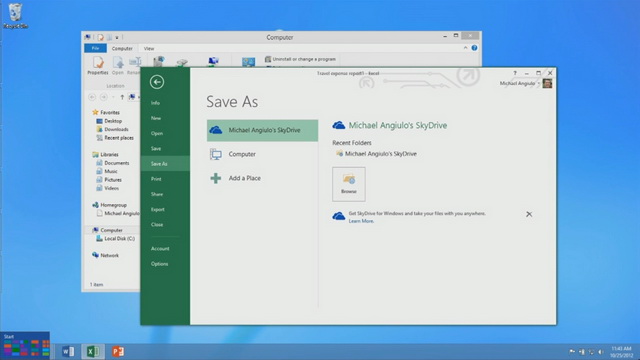
Task: Open the Browse folder button
Action: 349,184
